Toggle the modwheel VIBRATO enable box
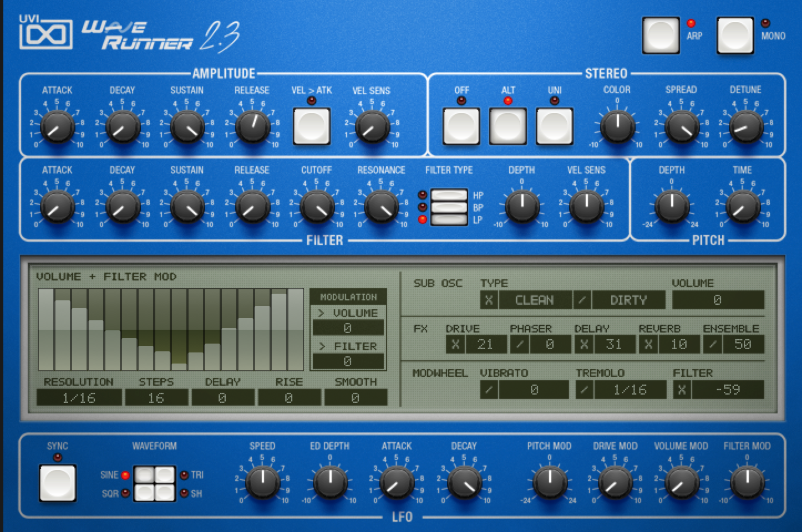The height and width of the screenshot is (532, 802). (x=489, y=390)
